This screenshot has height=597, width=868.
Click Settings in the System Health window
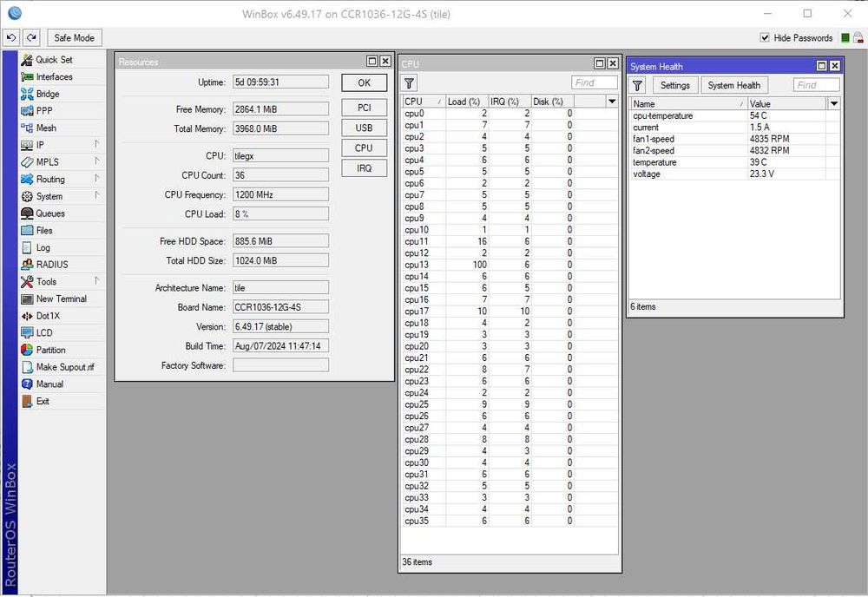pyautogui.click(x=674, y=85)
